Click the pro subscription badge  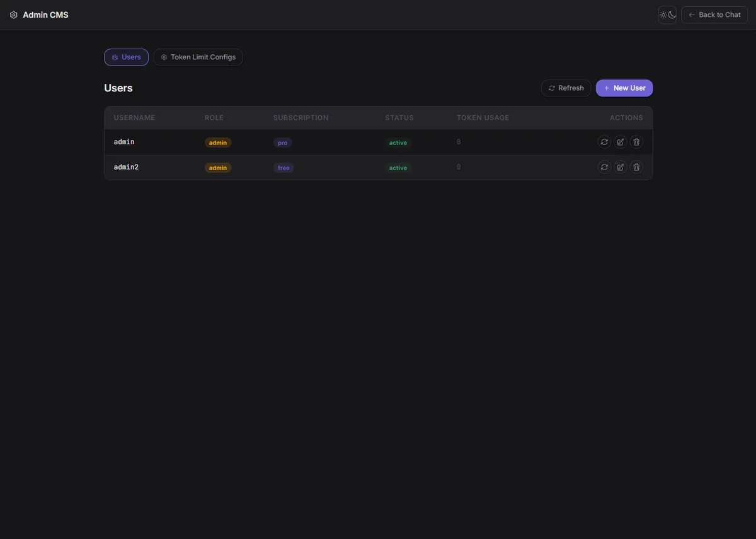click(x=282, y=142)
